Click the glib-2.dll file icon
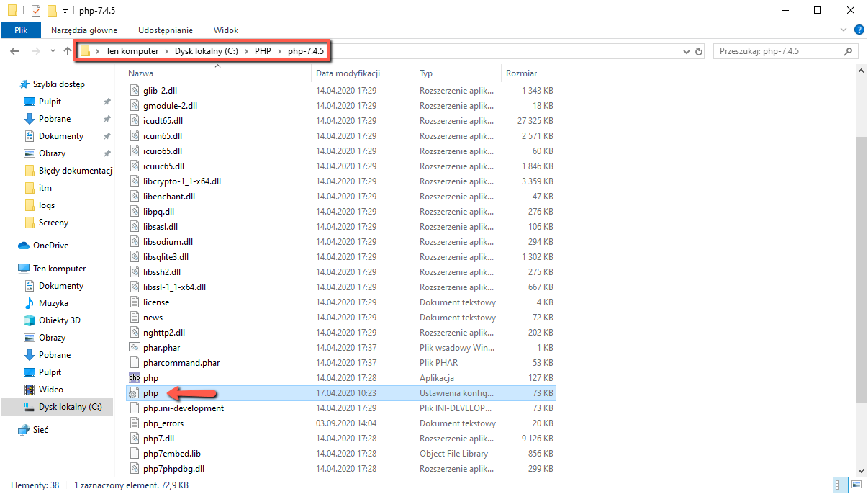Image resolution: width=868 pixels, height=494 pixels. [x=134, y=91]
